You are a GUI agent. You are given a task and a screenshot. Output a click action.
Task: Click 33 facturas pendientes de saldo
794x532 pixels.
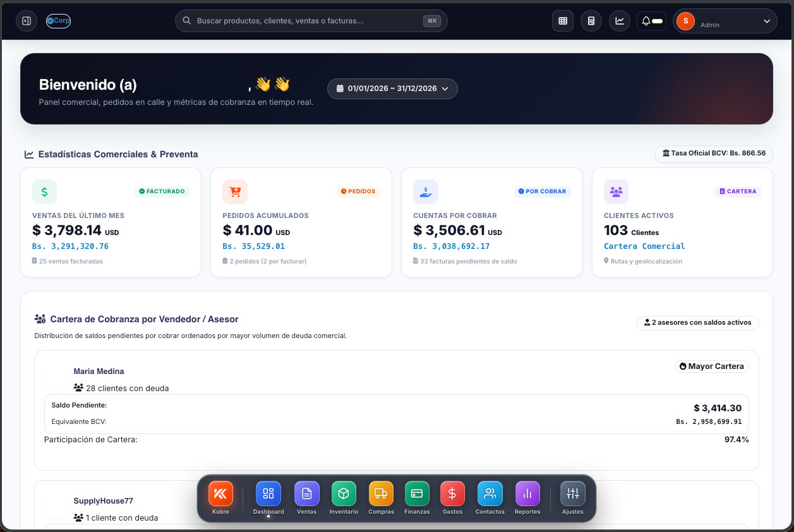point(469,261)
